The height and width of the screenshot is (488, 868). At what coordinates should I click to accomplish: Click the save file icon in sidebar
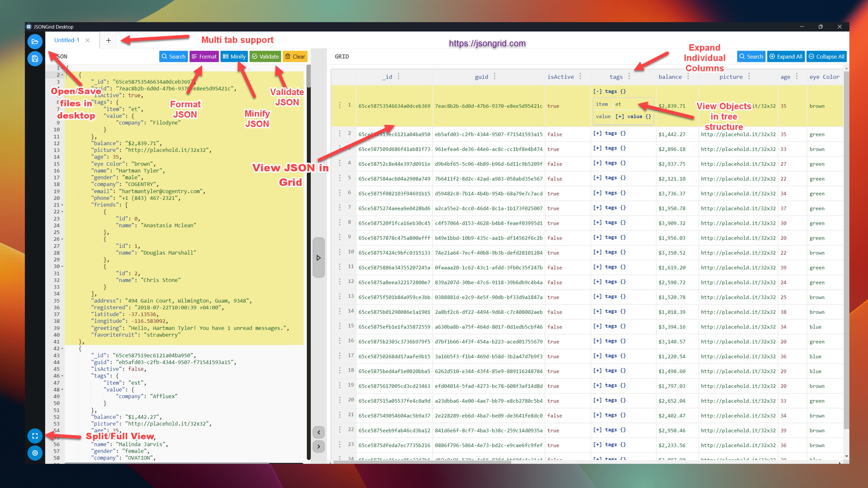click(35, 59)
